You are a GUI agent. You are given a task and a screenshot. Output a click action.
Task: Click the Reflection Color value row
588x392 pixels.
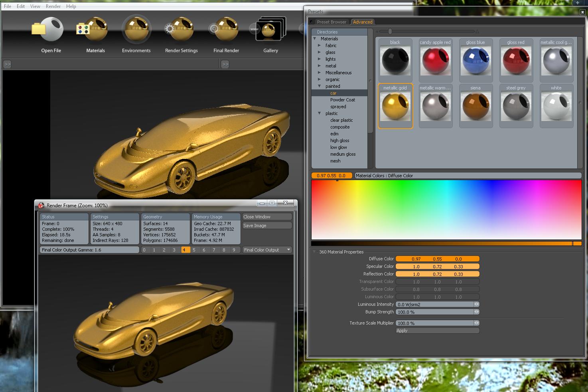437,274
